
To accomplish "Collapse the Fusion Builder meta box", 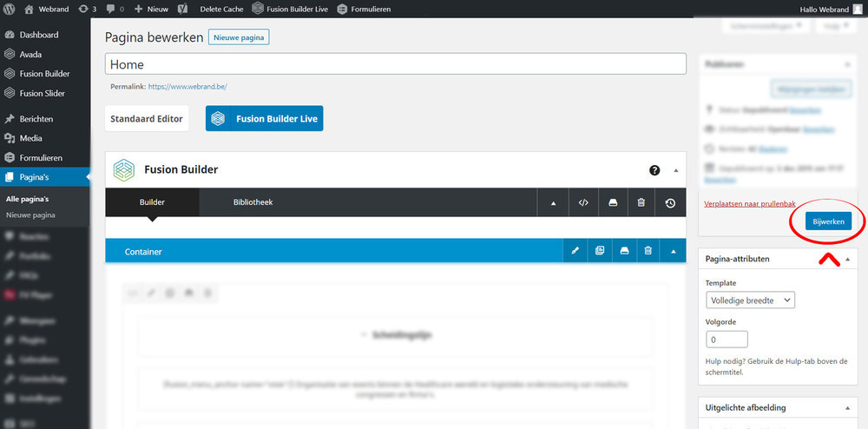I will coord(676,170).
